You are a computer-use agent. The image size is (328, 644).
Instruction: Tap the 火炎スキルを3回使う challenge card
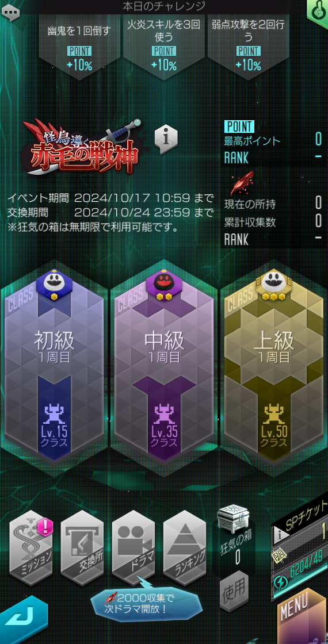click(164, 45)
